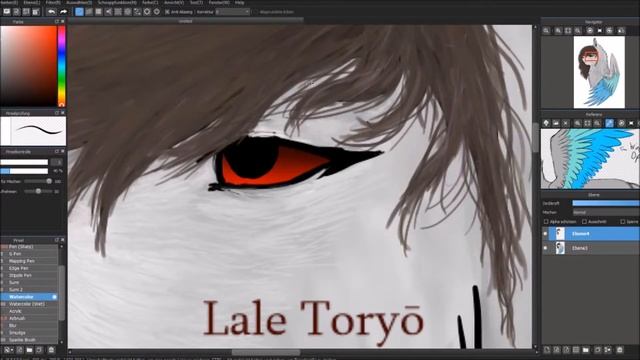Undock the Farbe color panel via float icon

pyautogui.click(x=57, y=21)
